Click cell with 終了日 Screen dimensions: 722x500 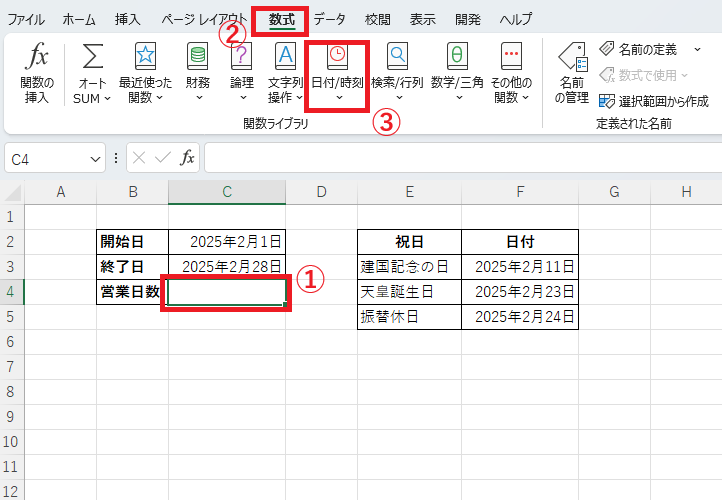133,267
